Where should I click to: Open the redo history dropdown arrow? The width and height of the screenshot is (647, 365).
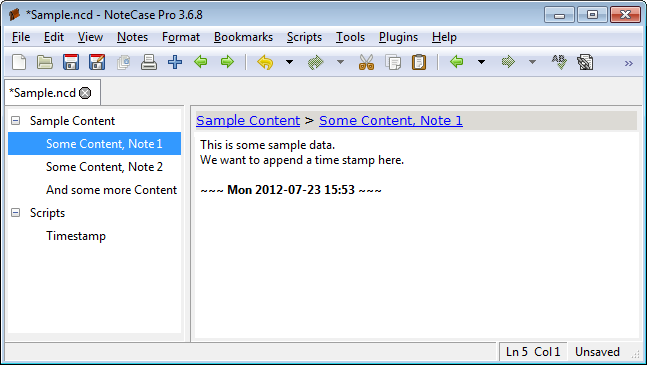point(340,62)
